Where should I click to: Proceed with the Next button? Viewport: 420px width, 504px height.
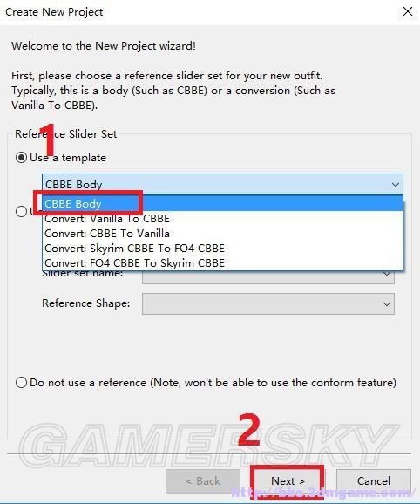(288, 481)
